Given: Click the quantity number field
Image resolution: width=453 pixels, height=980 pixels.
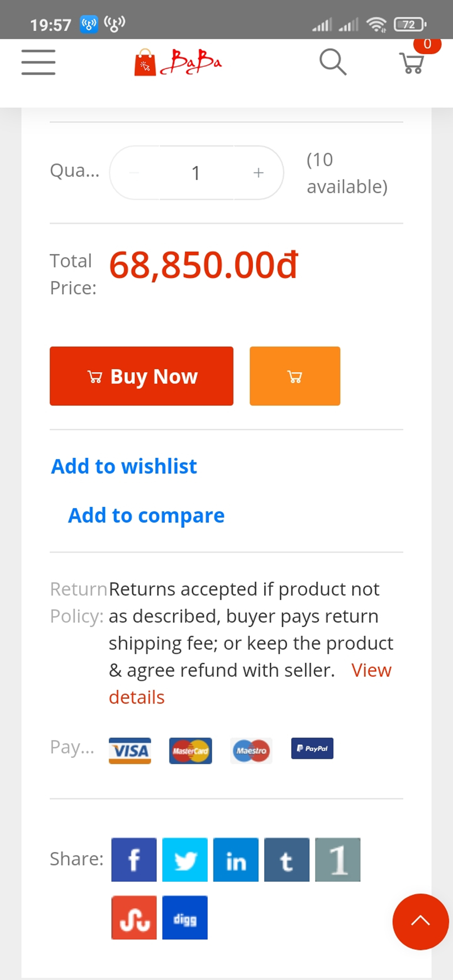Looking at the screenshot, I should coord(196,172).
